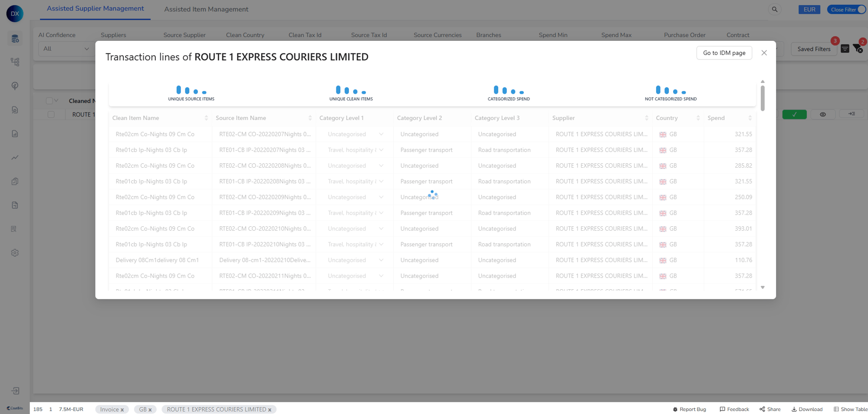Open the Saved Filters button

point(813,49)
